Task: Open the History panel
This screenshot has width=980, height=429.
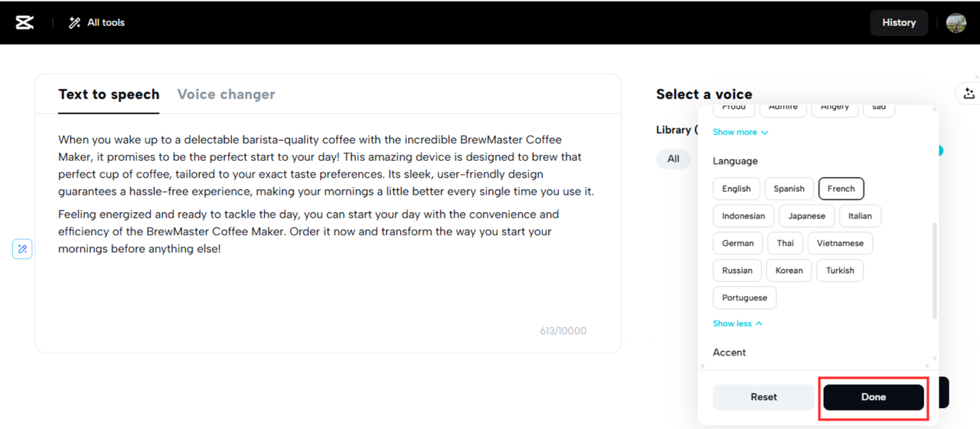Action: (x=899, y=22)
